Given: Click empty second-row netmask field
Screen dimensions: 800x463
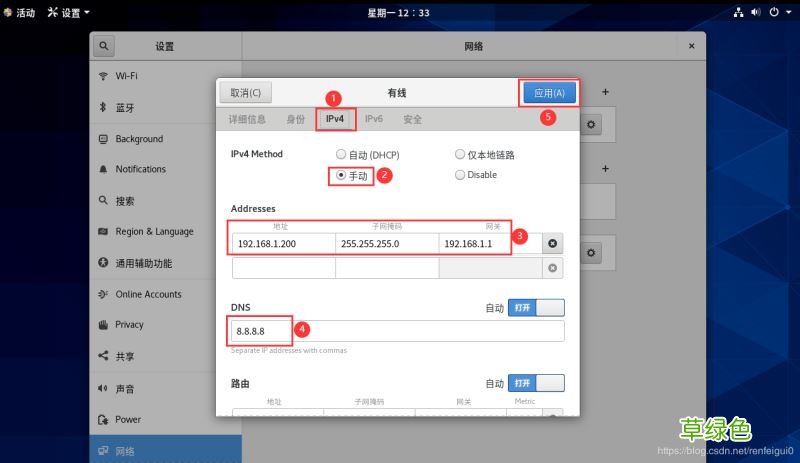Looking at the screenshot, I should (x=387, y=268).
